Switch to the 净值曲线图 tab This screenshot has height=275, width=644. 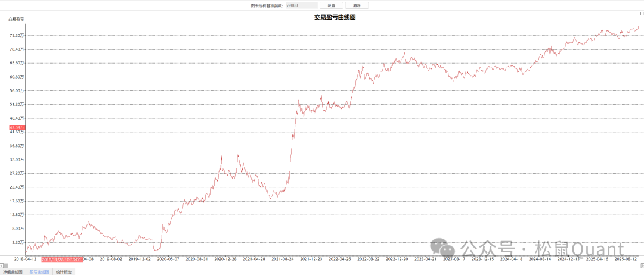[13, 271]
